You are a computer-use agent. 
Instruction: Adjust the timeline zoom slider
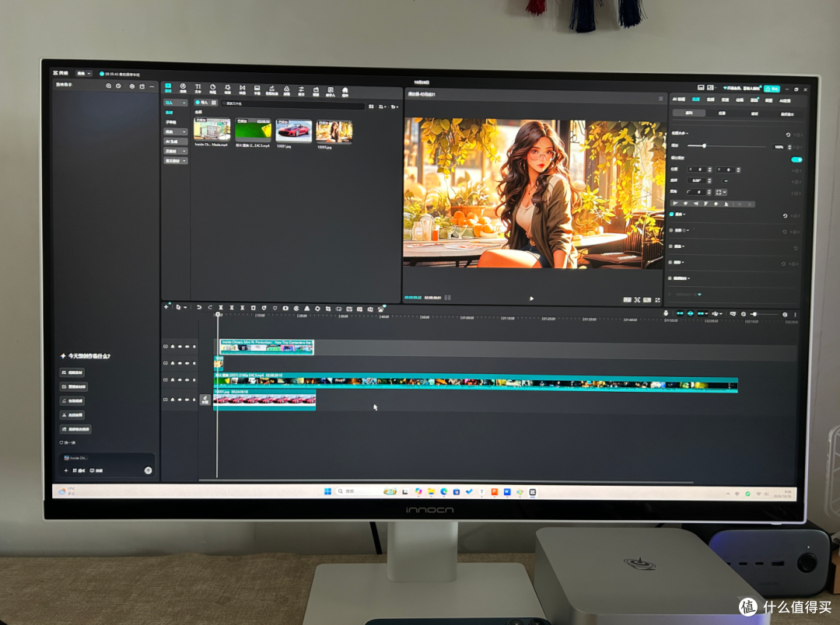(x=765, y=314)
